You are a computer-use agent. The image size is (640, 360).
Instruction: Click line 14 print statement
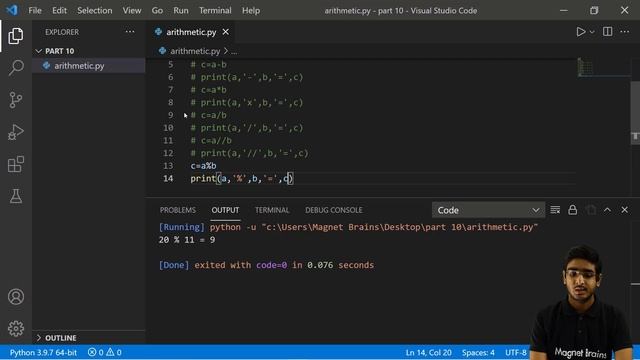coord(242,178)
